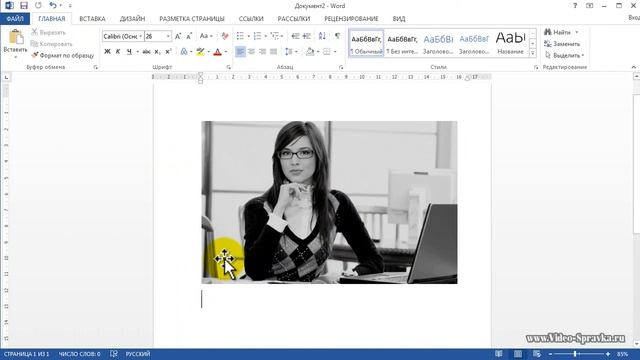
Task: Switch to the ДИЗАЙН tab
Action: coord(132,19)
